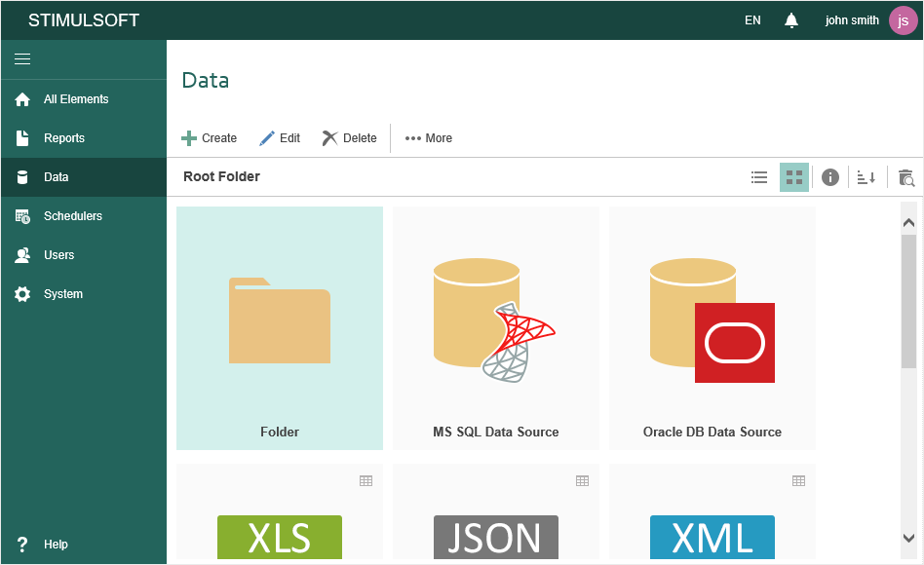Click scrollbar down arrow in data list

(x=908, y=538)
